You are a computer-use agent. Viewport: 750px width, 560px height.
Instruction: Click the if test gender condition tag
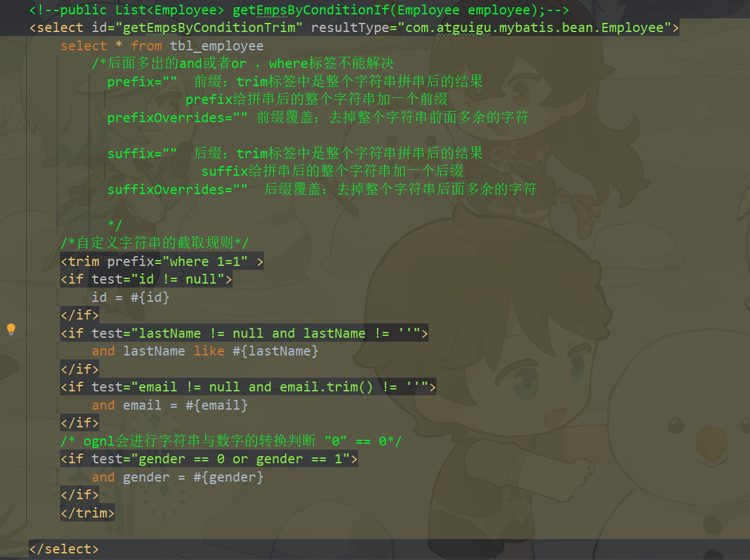[209, 459]
